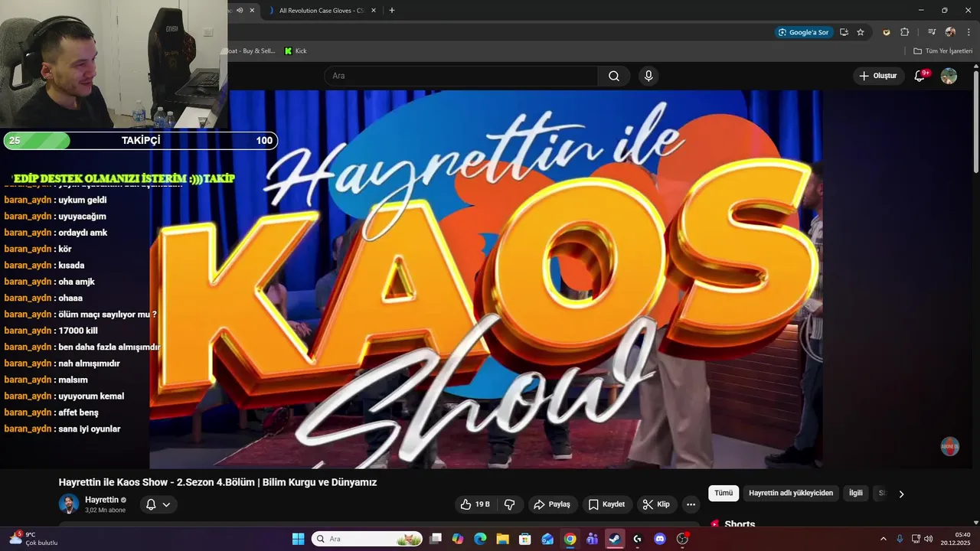Click chat message '17000 kill'
The width and height of the screenshot is (980, 551).
[78, 331]
